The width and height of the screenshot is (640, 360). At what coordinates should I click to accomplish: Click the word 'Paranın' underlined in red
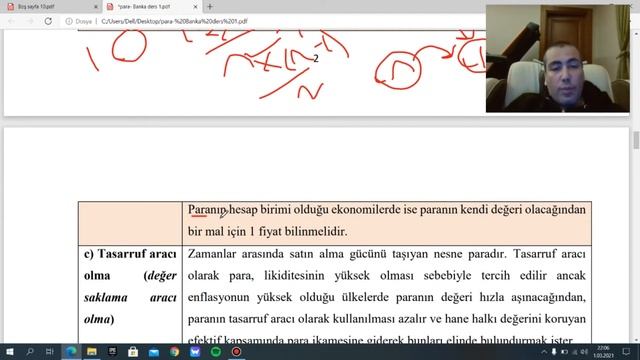(x=207, y=210)
